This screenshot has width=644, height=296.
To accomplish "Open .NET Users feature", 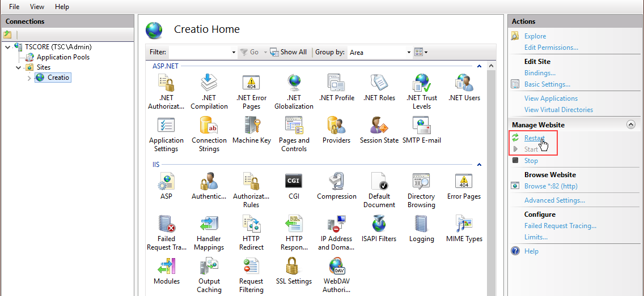I will [464, 87].
